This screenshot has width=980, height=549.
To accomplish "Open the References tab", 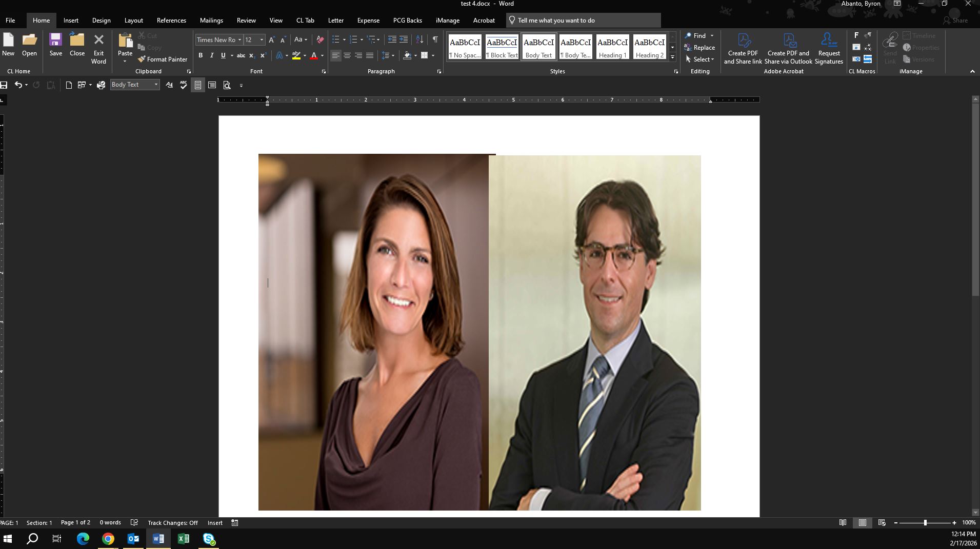I will click(x=171, y=21).
